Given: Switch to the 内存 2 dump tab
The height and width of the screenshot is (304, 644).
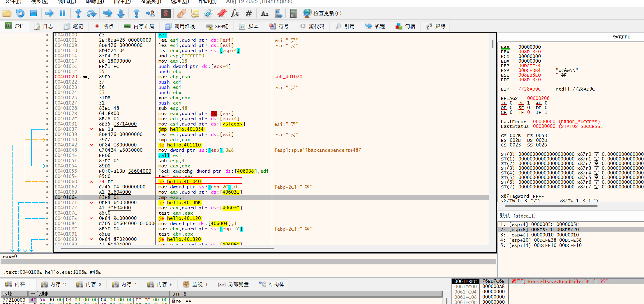Looking at the screenshot, I should pos(54,284).
